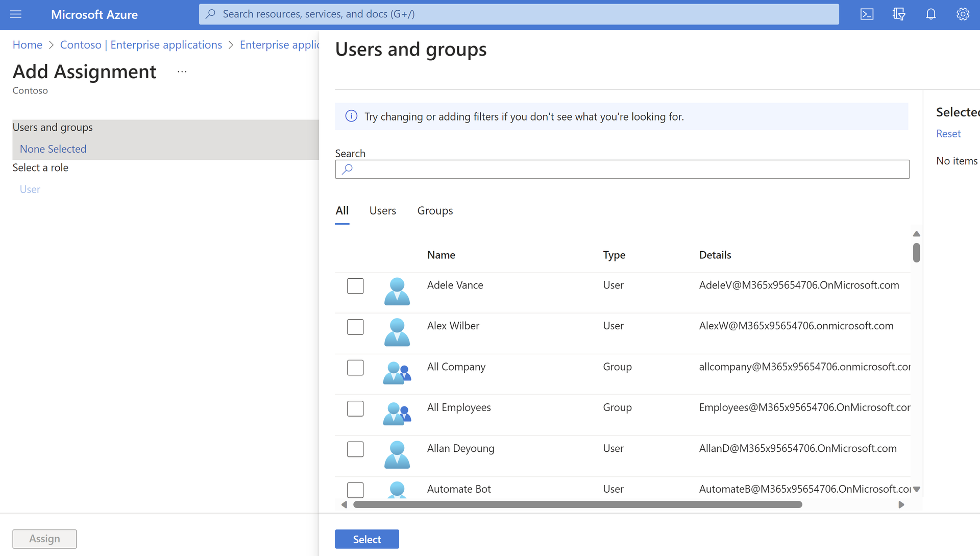Open portal settings gear

(963, 14)
